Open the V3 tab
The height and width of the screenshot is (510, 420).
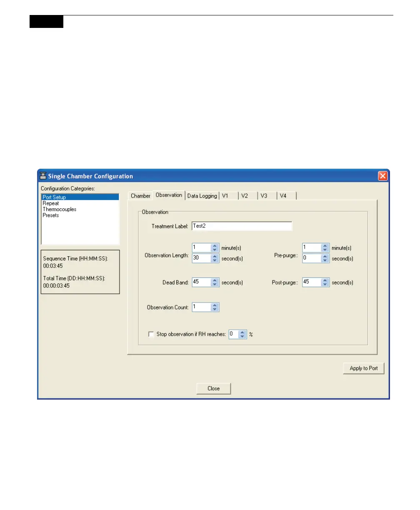[x=267, y=196]
